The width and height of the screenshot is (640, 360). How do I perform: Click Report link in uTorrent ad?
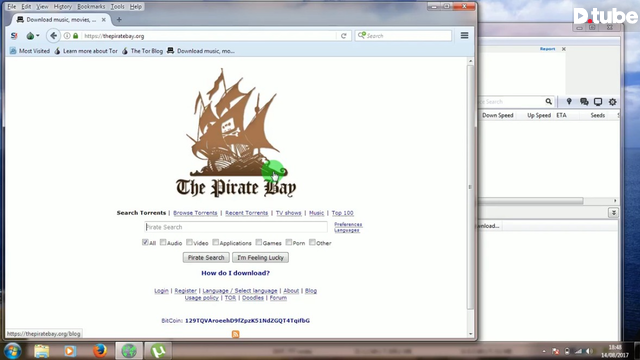pos(547,49)
